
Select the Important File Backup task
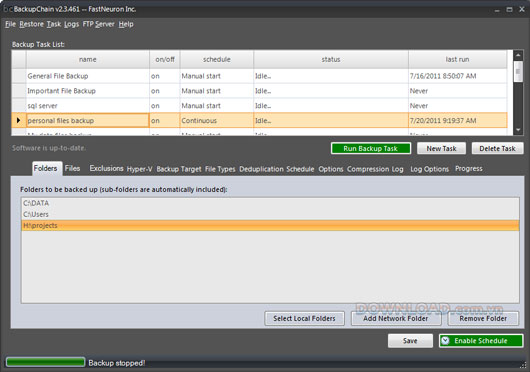click(x=88, y=91)
